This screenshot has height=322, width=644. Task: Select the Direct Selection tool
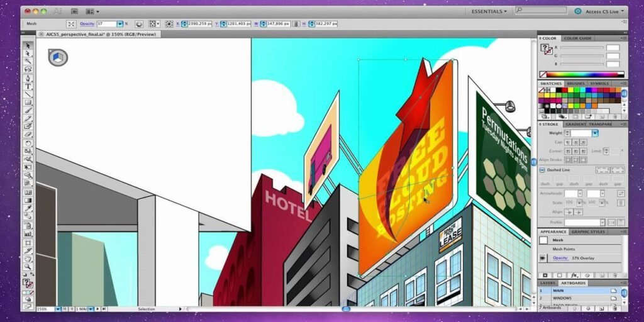tap(28, 53)
